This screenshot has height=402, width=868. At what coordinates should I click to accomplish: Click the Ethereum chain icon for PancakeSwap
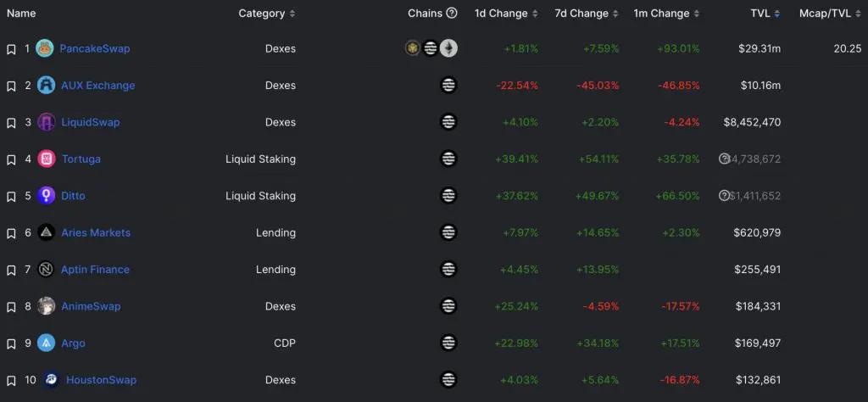449,48
